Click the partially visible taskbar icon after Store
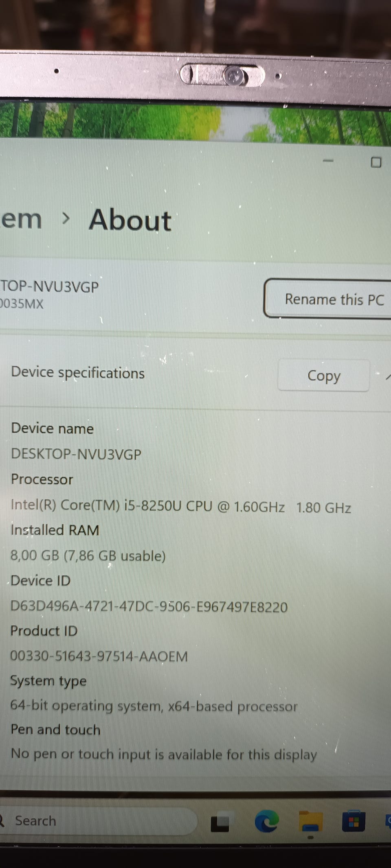Image resolution: width=391 pixels, height=868 pixels. point(388,820)
